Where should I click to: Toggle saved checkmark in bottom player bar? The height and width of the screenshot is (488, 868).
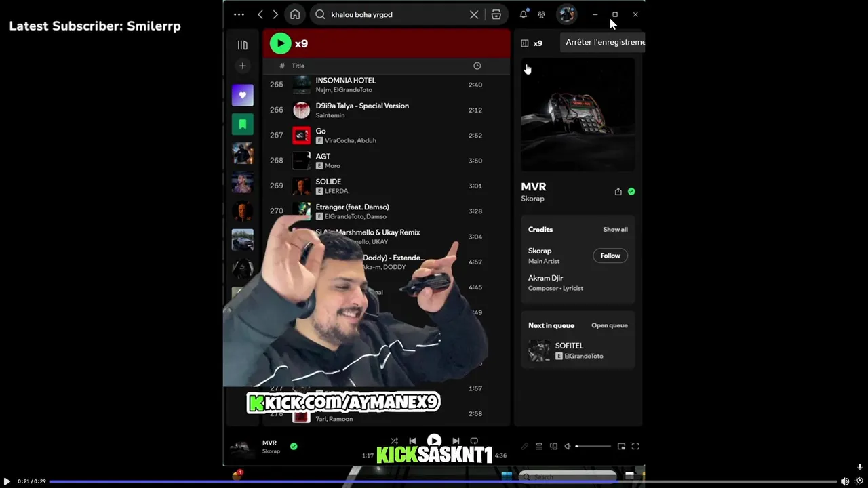tap(294, 446)
